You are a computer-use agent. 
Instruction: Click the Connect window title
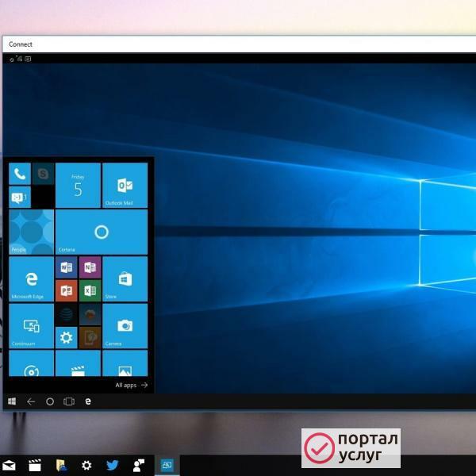(21, 44)
